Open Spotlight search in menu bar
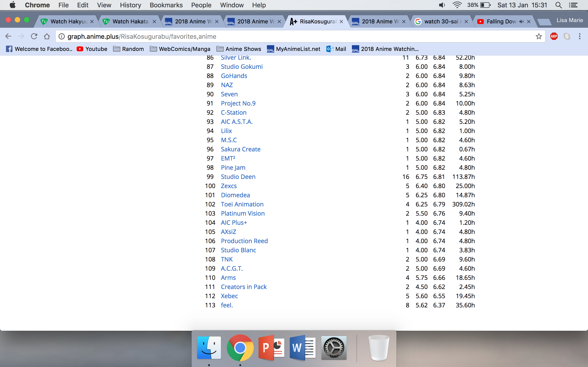 (558, 5)
